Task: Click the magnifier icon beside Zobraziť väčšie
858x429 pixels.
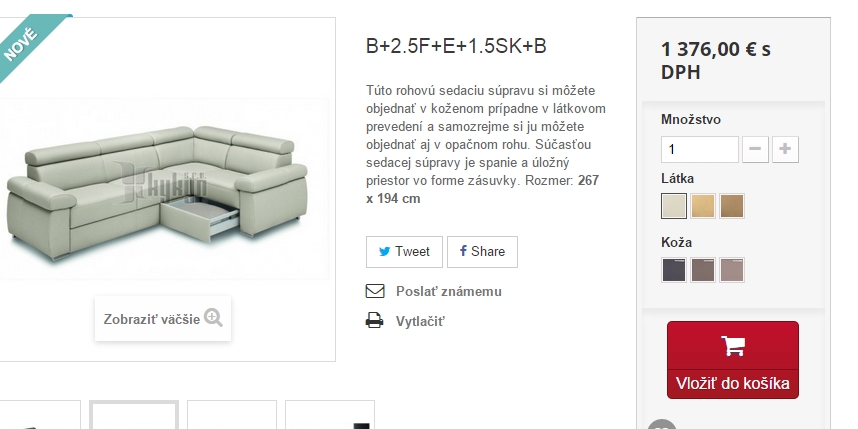Action: tap(213, 317)
